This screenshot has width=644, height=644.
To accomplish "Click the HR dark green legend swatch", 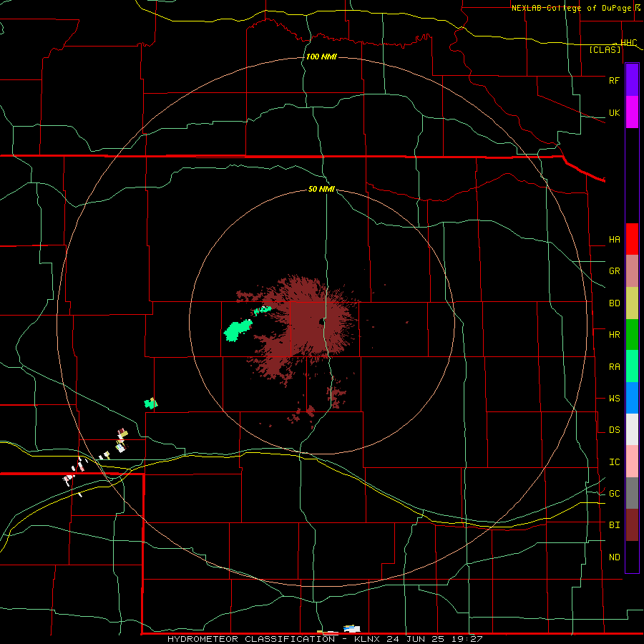I will pos(632,335).
